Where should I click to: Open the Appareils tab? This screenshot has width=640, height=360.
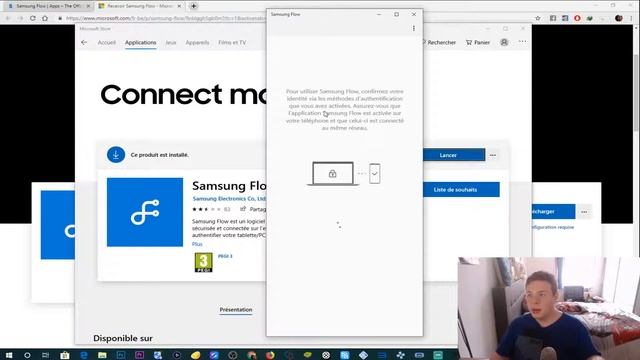(197, 42)
